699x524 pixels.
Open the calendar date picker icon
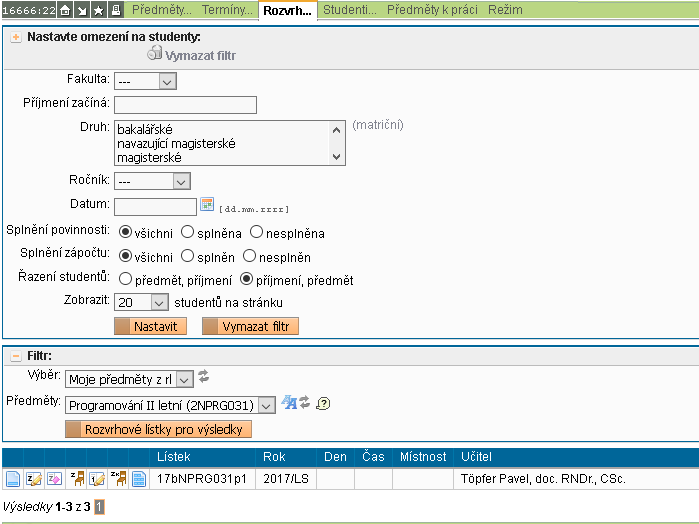[x=207, y=205]
